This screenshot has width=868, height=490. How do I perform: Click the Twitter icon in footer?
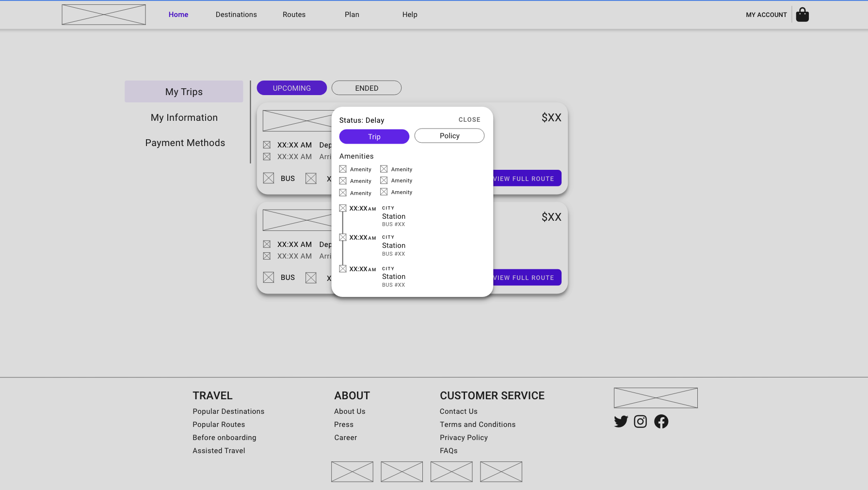[621, 421]
